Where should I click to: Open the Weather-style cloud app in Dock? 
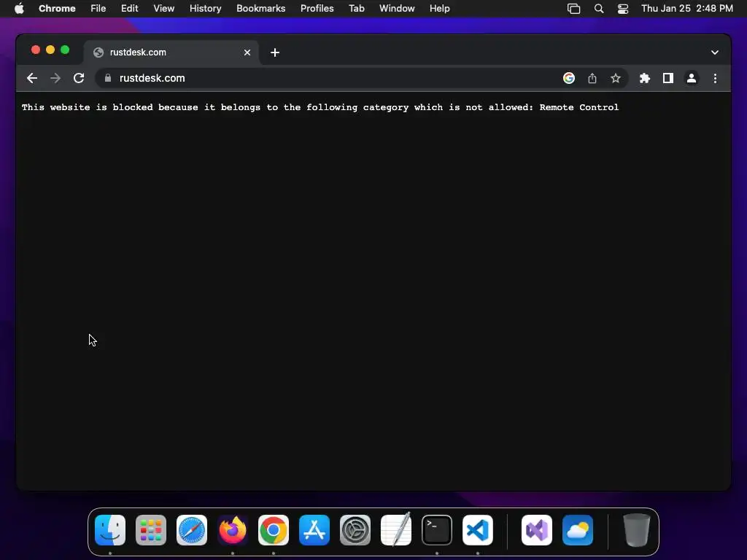tap(578, 530)
